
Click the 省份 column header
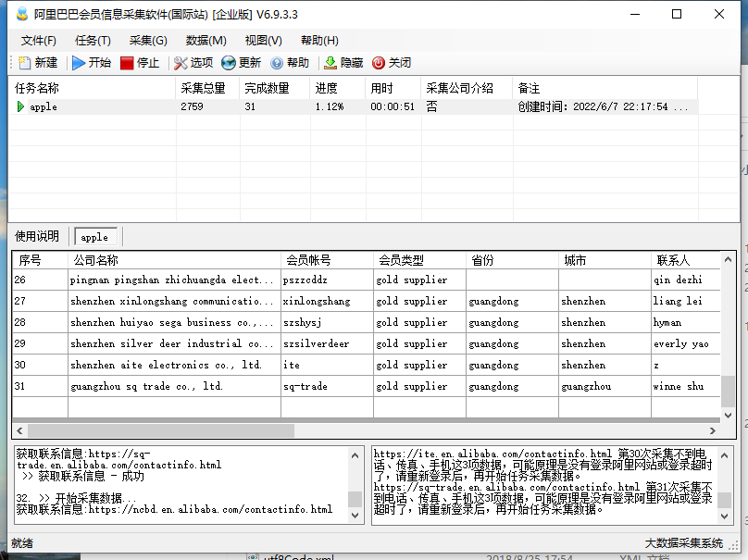(x=512, y=260)
